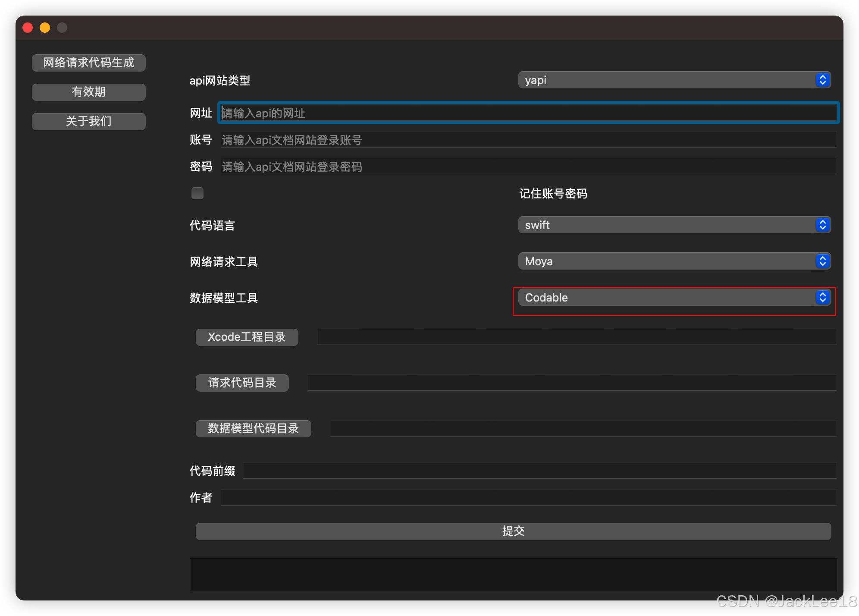Viewport: 859px width, 616px height.
Task: Click the 账号 account input field
Action: tap(517, 140)
